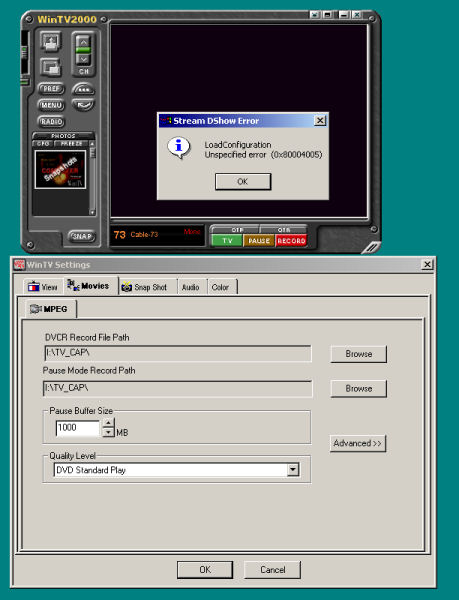This screenshot has width=459, height=600.
Task: Increase Pause Buffer Size with up arrow
Action: [109, 423]
